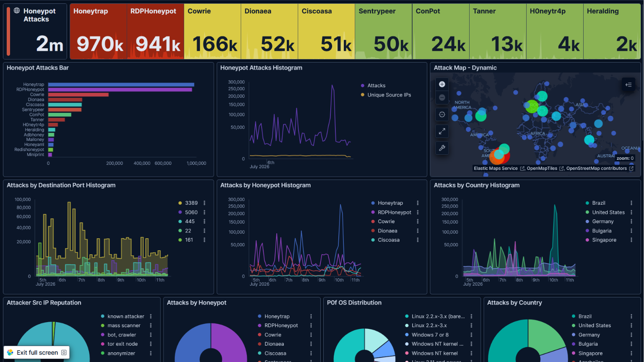
Task: Open options for Dionaea in Honeypot Histogram legend
Action: (x=418, y=231)
